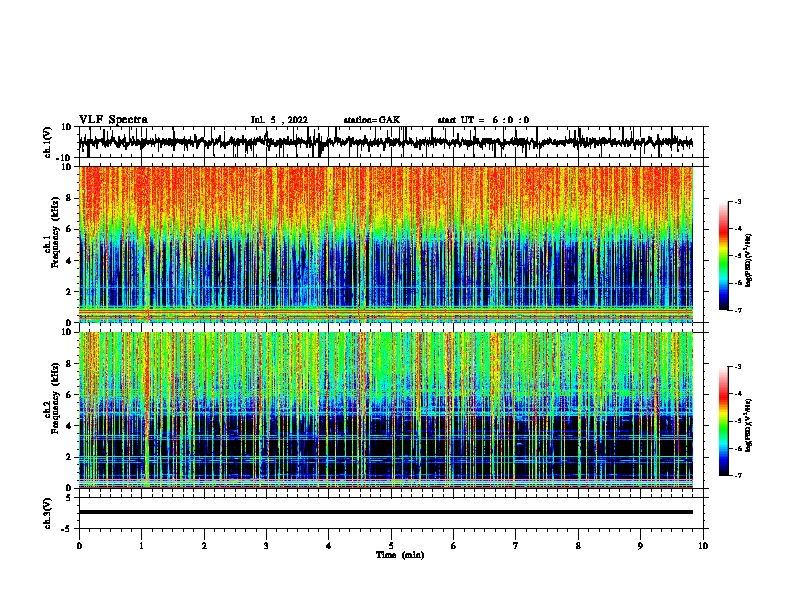The height and width of the screenshot is (612, 792).
Task: Click the "VLF Spectra" plot title
Action: 113,120
